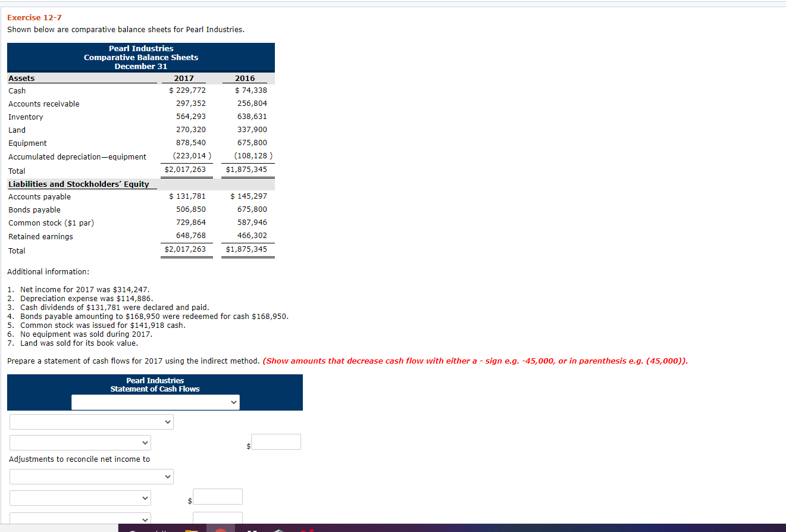Click the top dollar amount input box
The image size is (786, 532).
pyautogui.click(x=276, y=442)
